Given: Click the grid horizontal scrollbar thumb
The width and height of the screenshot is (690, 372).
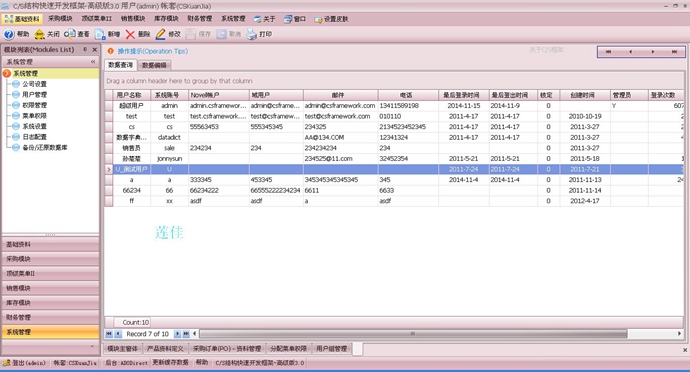Looking at the screenshot, I should (413, 334).
